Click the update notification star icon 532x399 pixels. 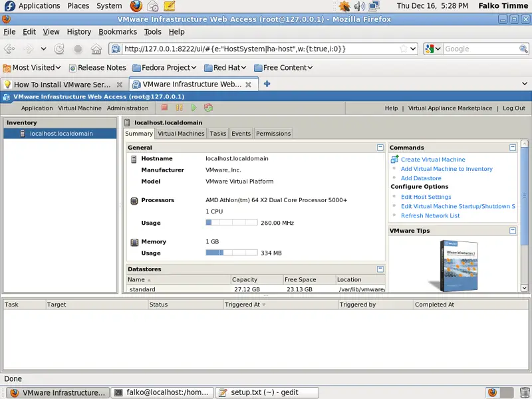[344, 6]
